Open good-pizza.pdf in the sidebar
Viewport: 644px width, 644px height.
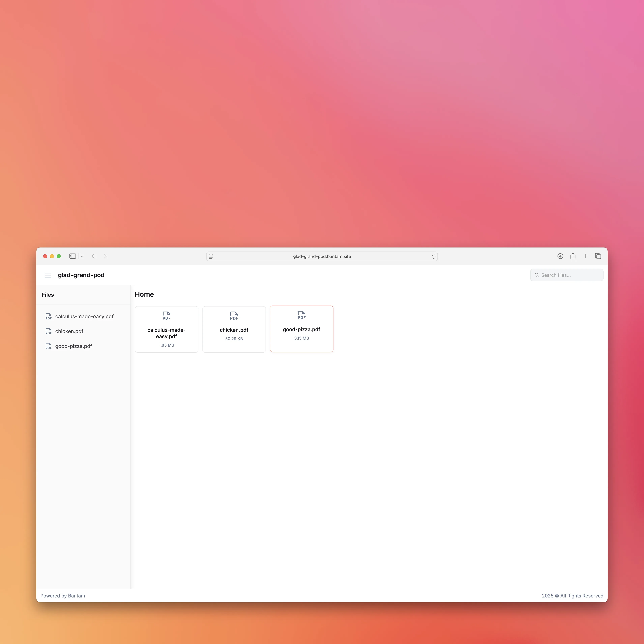[83, 346]
